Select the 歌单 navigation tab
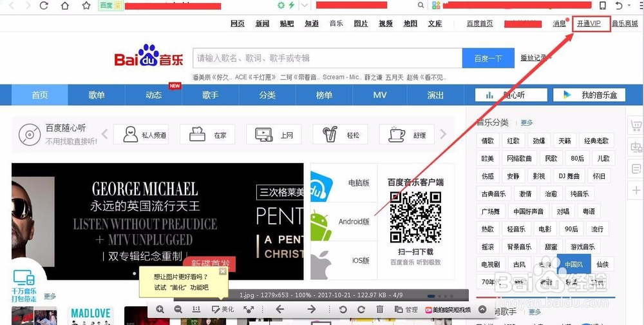644x325 pixels. [x=97, y=95]
